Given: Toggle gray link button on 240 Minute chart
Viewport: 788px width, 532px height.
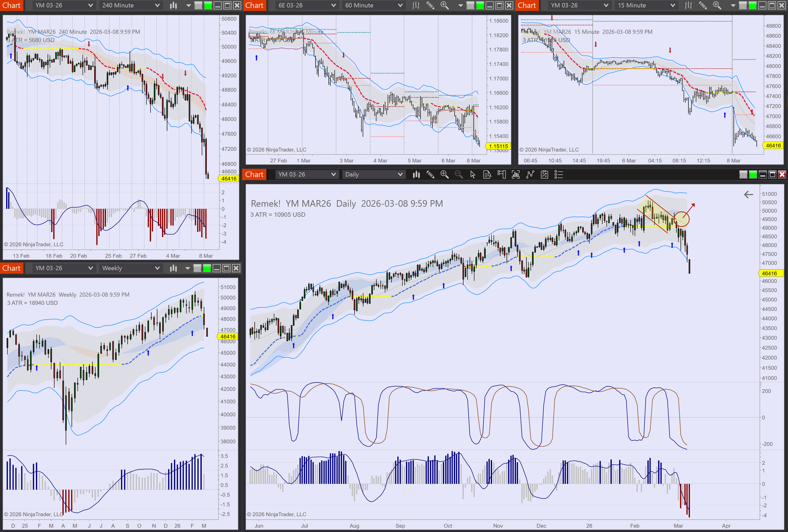Looking at the screenshot, I should [x=198, y=5].
